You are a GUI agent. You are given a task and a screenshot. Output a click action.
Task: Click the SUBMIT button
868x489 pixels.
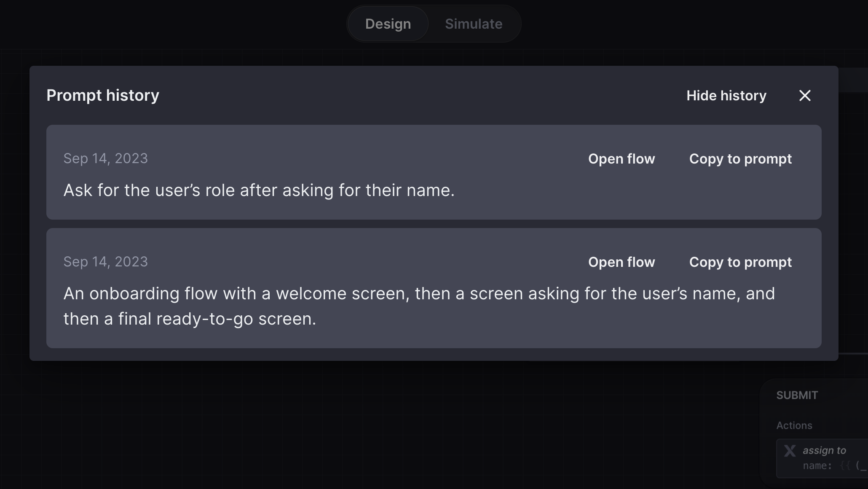(x=798, y=395)
